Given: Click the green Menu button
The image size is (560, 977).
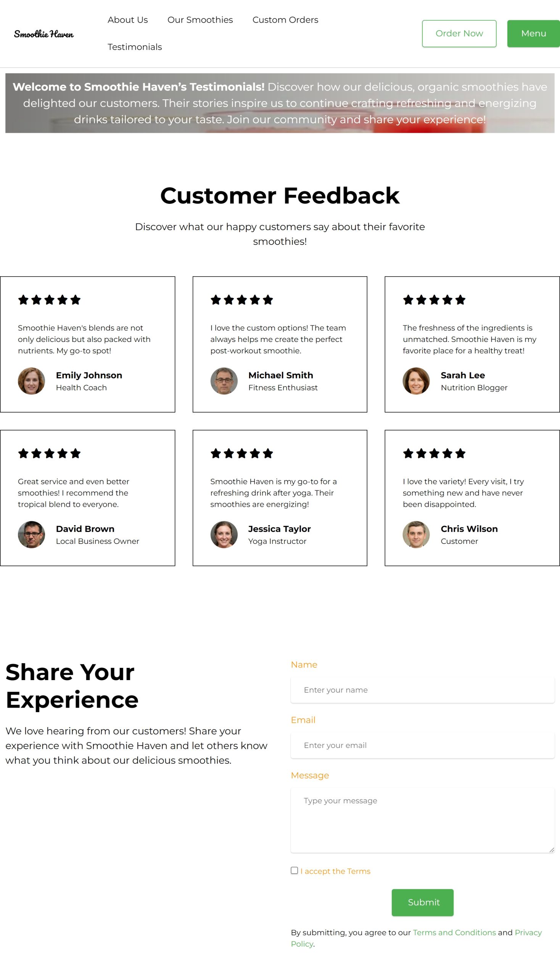Looking at the screenshot, I should [x=533, y=34].
